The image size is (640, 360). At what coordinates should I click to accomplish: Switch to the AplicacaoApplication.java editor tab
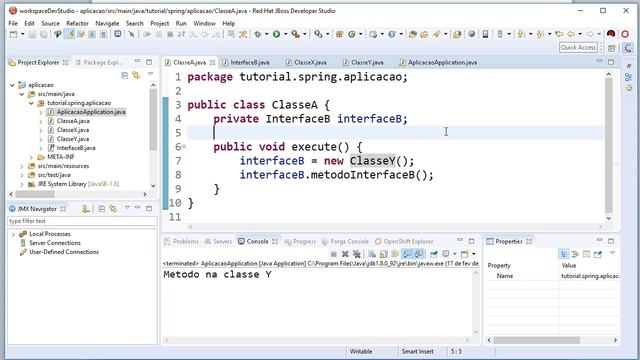click(x=438, y=62)
